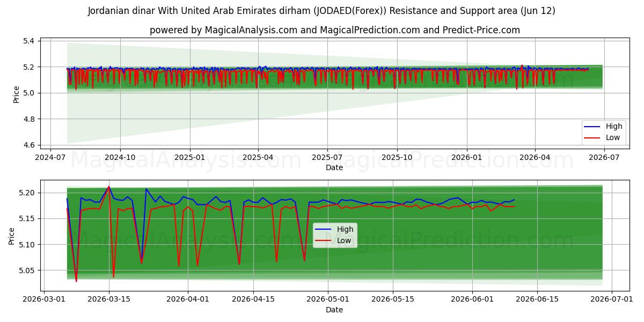
Task: Click the 2026-04 date tick label
Action: tap(535, 158)
